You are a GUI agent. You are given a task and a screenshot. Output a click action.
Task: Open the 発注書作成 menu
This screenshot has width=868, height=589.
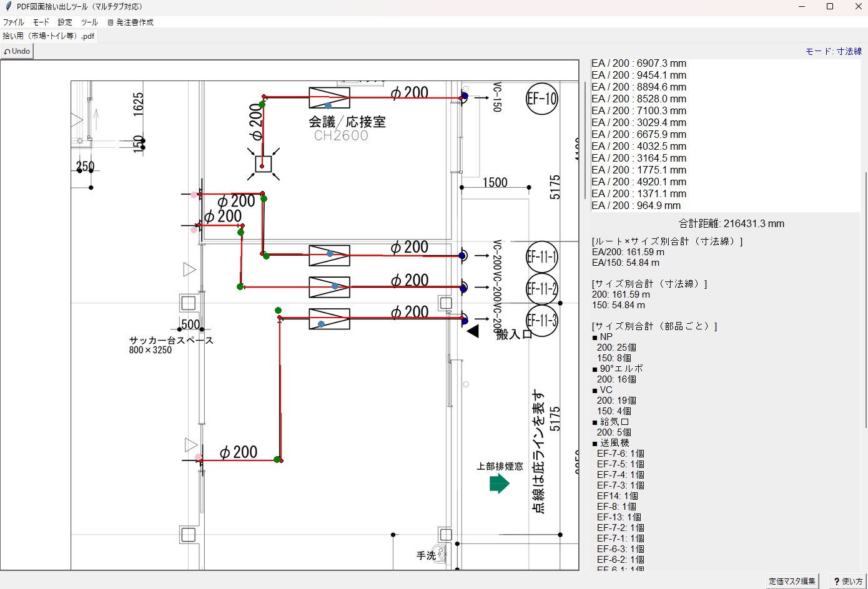(131, 22)
